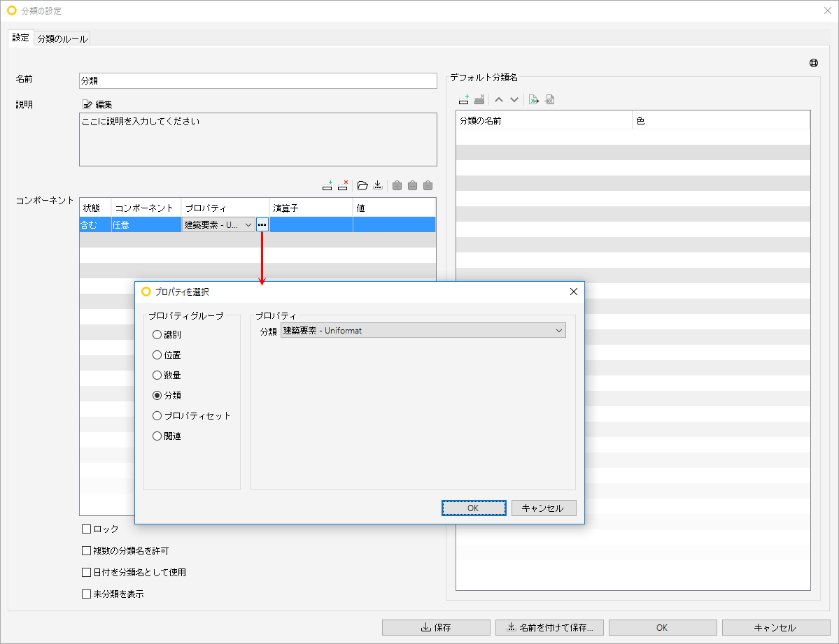Click the 任意 component cell
The height and width of the screenshot is (644, 839).
146,224
